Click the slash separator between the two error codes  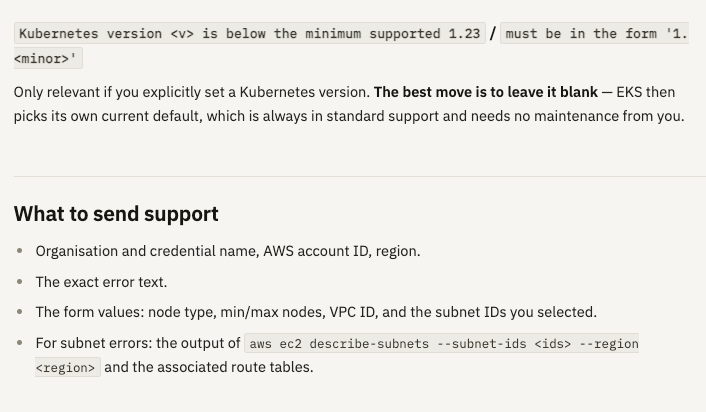click(493, 33)
